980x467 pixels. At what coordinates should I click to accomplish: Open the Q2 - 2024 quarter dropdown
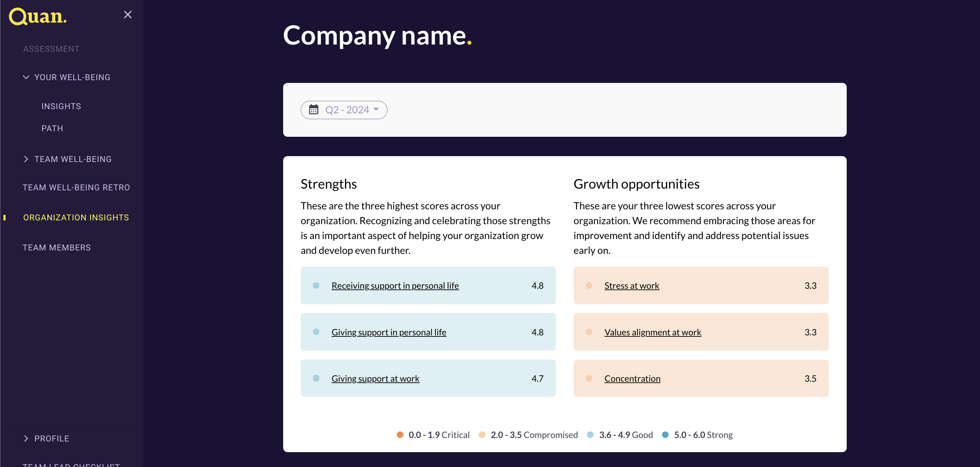[351, 109]
